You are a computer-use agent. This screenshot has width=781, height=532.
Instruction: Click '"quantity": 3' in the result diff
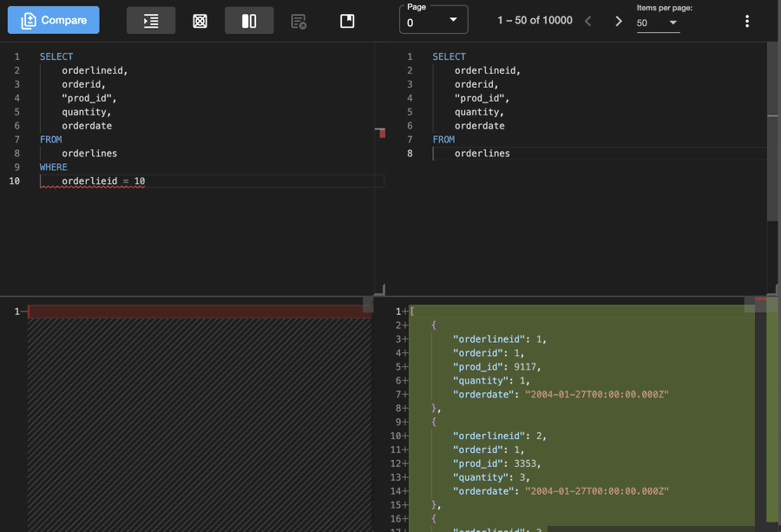pyautogui.click(x=489, y=477)
